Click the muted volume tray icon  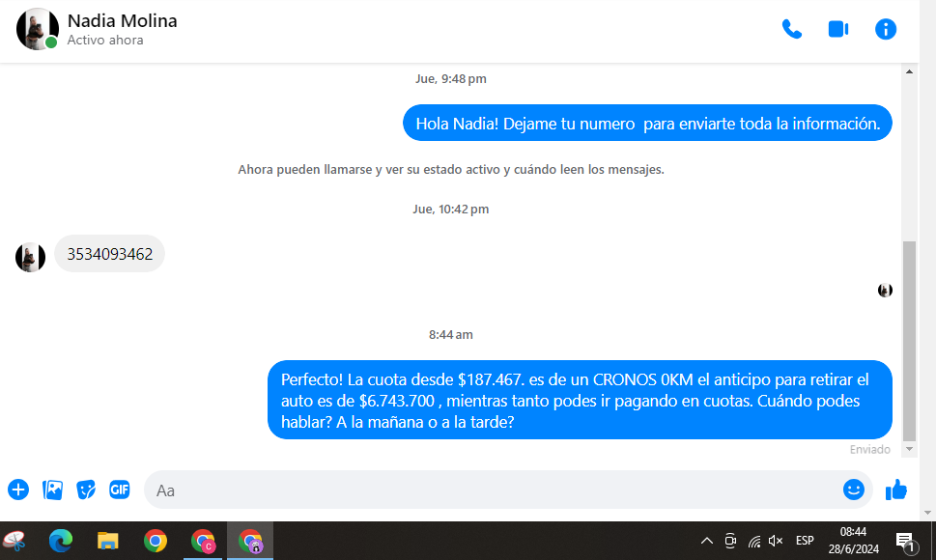pyautogui.click(x=776, y=541)
